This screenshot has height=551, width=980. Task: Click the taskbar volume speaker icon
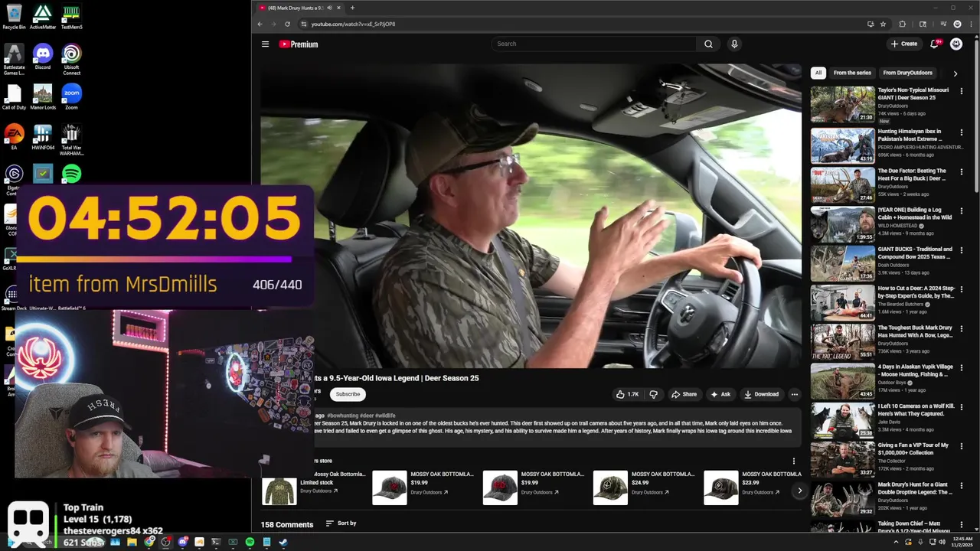(942, 542)
